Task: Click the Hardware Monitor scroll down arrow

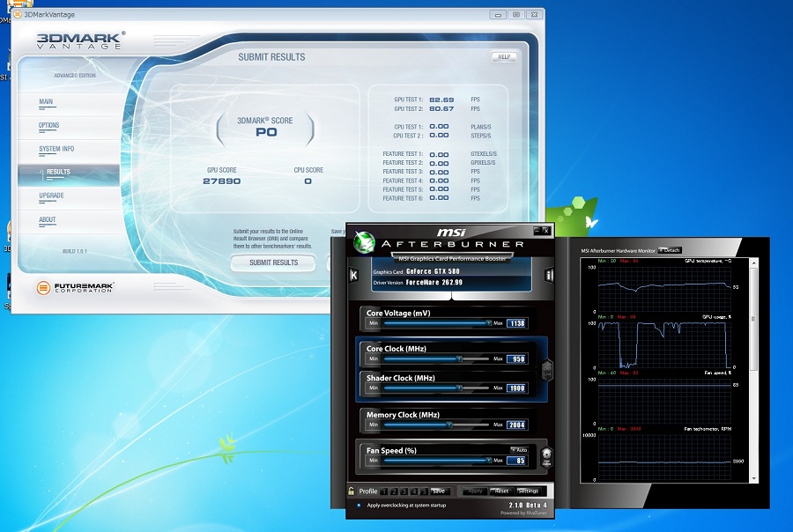Action: pos(754,478)
